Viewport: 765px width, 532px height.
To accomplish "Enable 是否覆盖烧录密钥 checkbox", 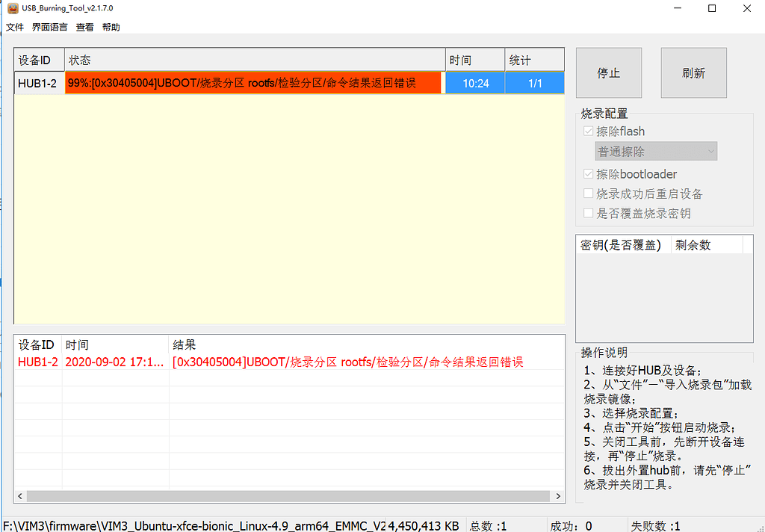I will click(589, 213).
